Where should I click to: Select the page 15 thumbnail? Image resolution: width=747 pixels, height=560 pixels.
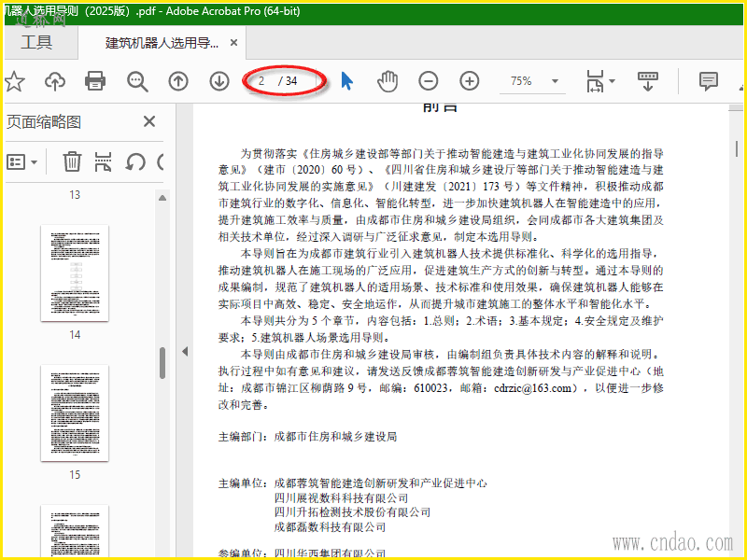pos(75,413)
